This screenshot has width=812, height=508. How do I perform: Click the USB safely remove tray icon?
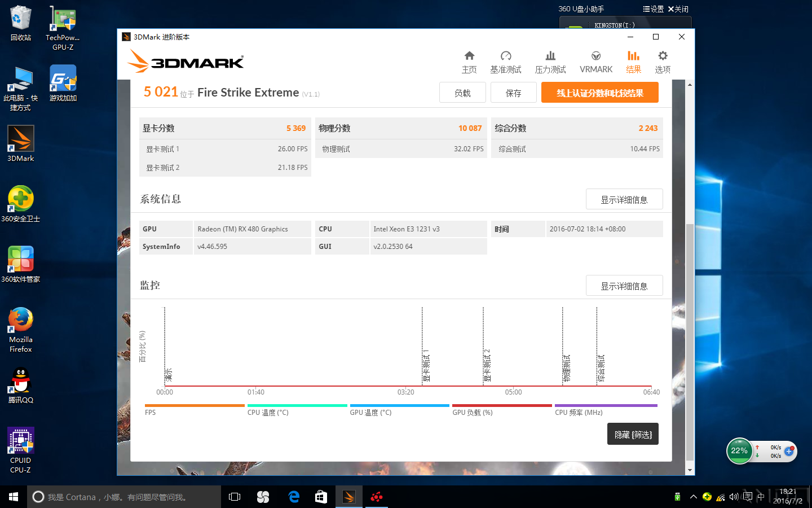pos(677,497)
